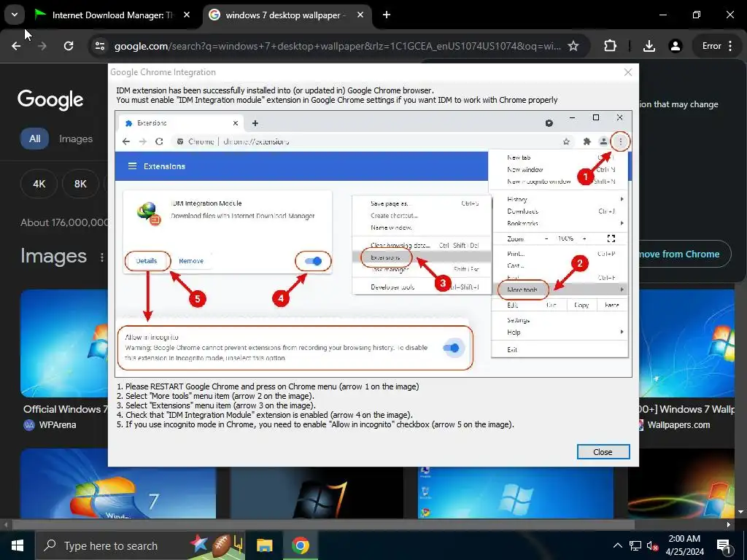This screenshot has width=747, height=560.
Task: Select the All search filter
Action: pos(34,139)
